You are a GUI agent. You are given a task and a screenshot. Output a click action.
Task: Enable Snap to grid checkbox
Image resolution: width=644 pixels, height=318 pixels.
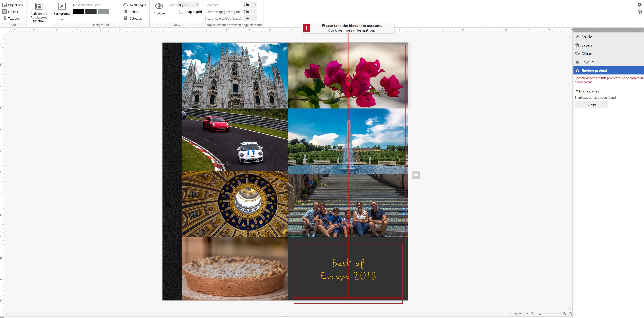point(181,12)
